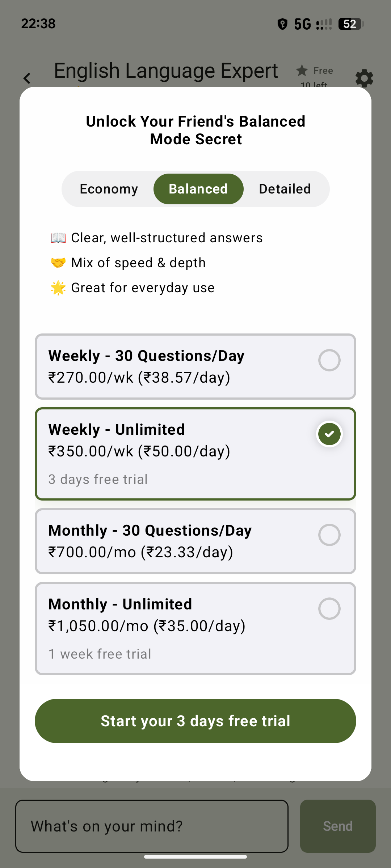
Task: Tap the battery indicator in status bar
Action: coord(350,24)
